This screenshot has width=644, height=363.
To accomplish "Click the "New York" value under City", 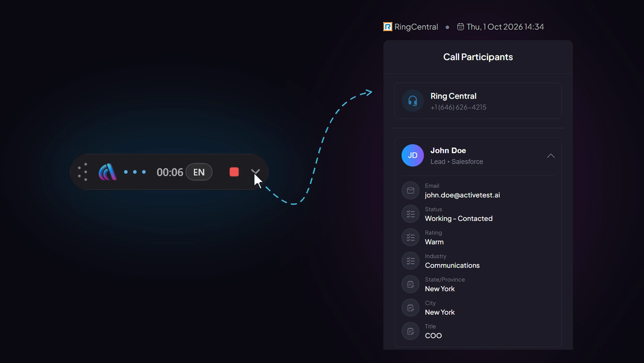I will (x=440, y=312).
